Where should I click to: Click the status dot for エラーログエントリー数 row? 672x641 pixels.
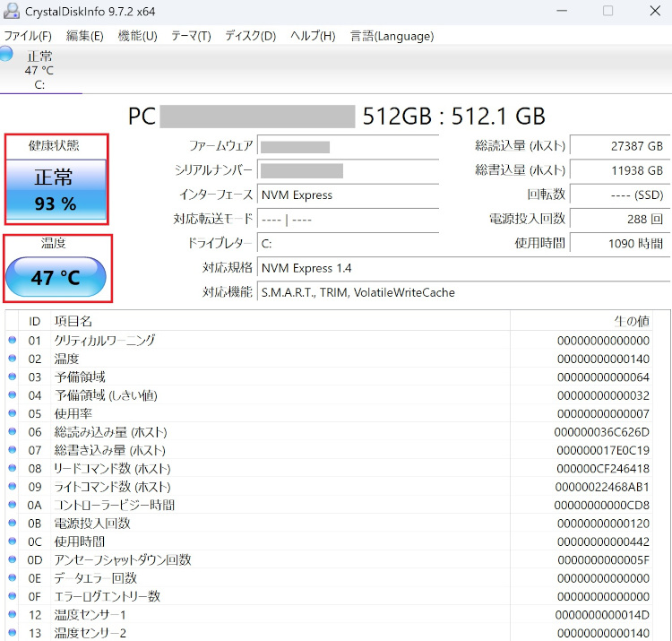tap(12, 596)
